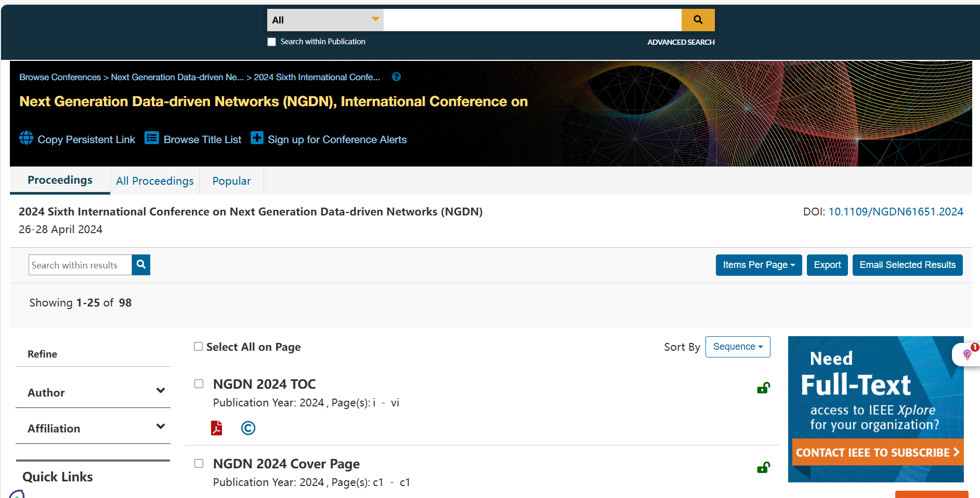Open the breadcrumb help question-mark icon
This screenshot has height=498, width=980.
tap(396, 77)
